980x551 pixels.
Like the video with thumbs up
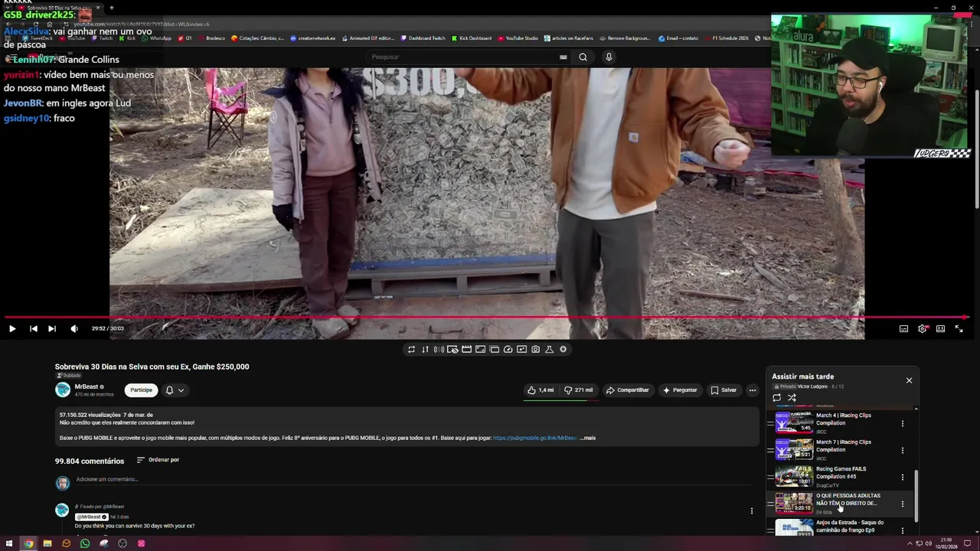coord(541,390)
